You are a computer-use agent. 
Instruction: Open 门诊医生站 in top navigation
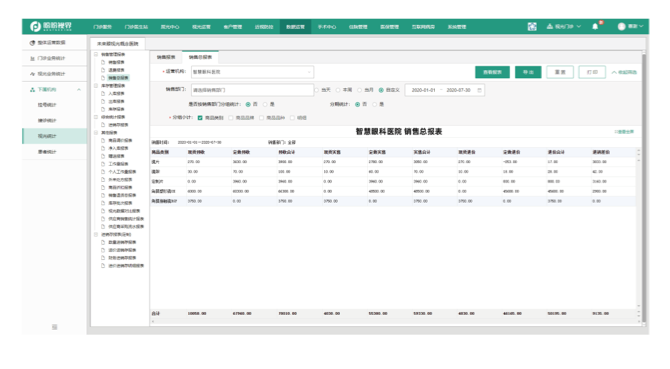pos(136,26)
